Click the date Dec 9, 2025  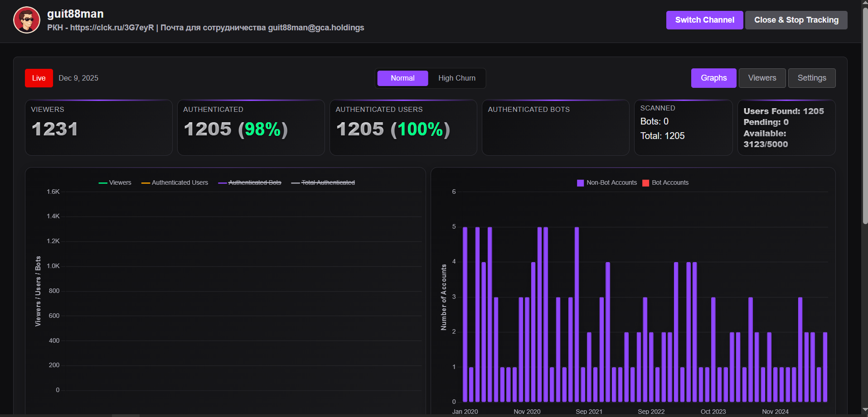pyautogui.click(x=78, y=78)
